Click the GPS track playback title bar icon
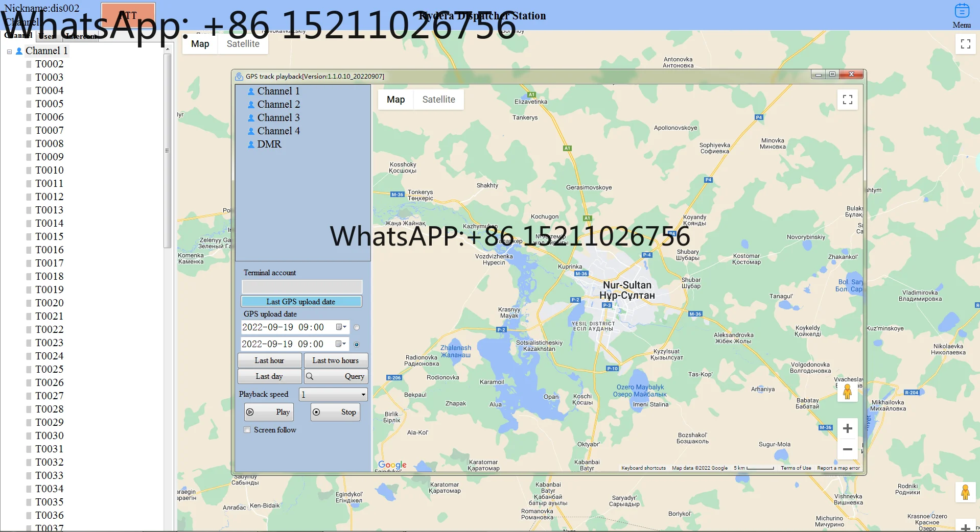 coord(239,77)
